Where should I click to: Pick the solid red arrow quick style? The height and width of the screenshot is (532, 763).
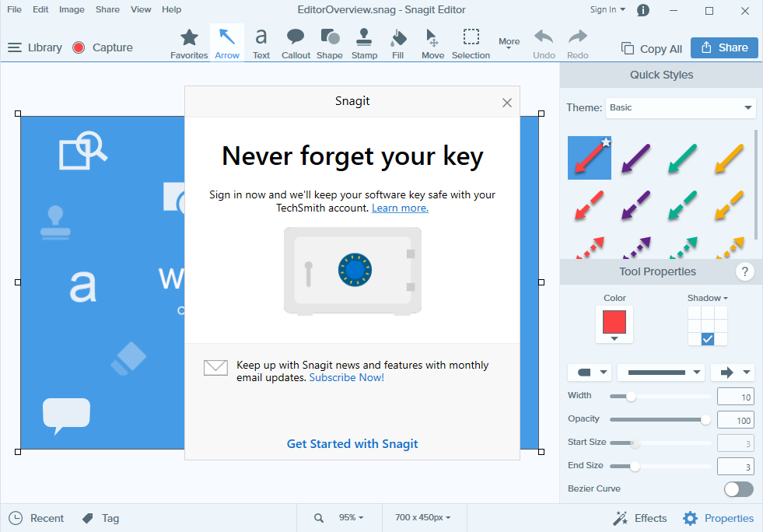(590, 158)
